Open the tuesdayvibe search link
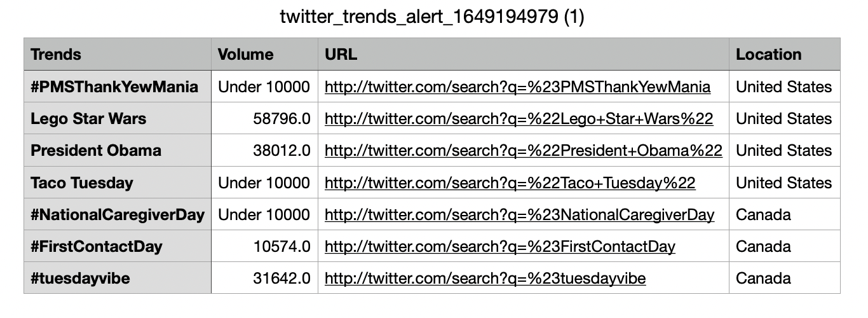This screenshot has width=868, height=318. tap(485, 278)
